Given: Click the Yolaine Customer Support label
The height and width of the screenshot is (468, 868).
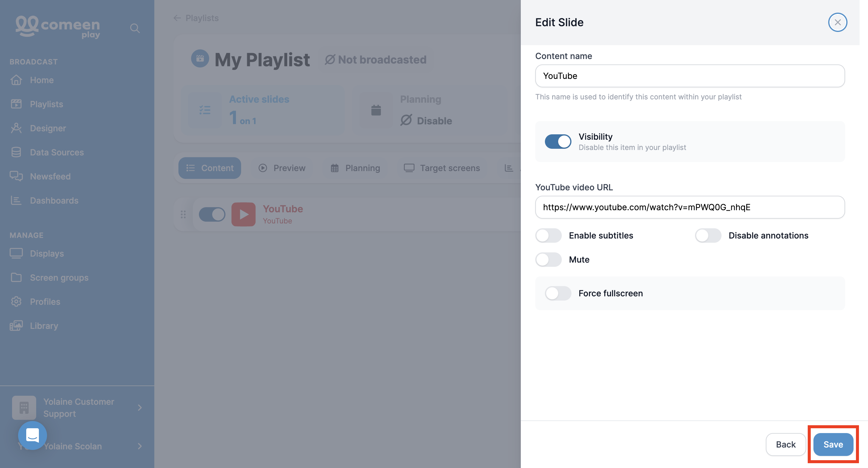Looking at the screenshot, I should (x=79, y=407).
